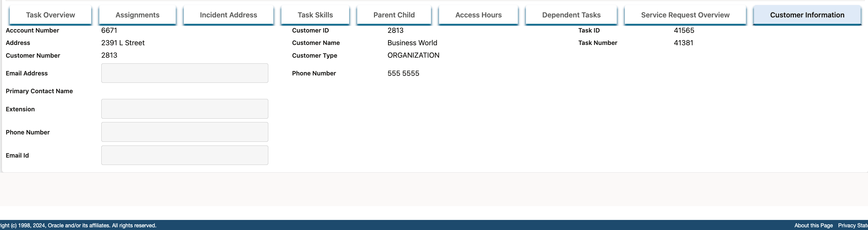Click the Email Id label

[x=17, y=155]
